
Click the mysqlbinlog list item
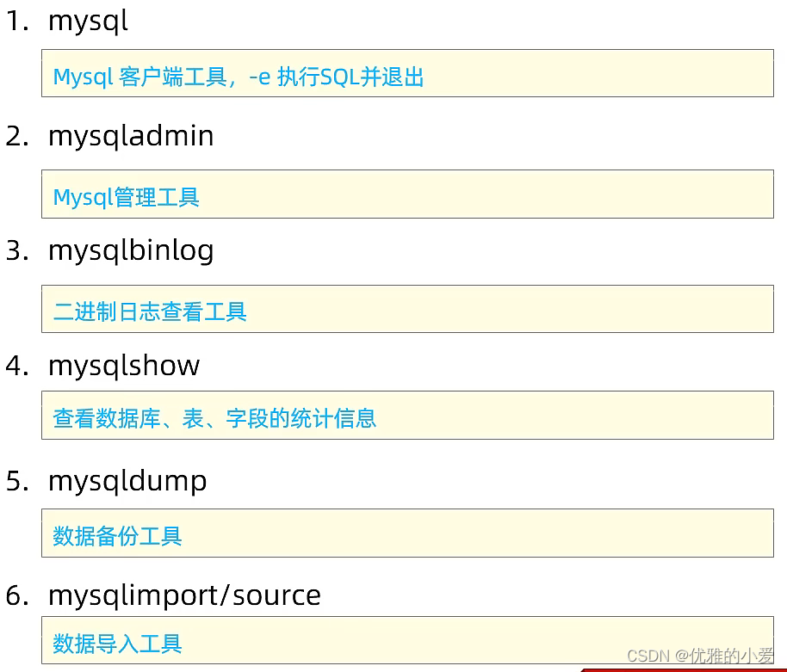[x=131, y=250]
